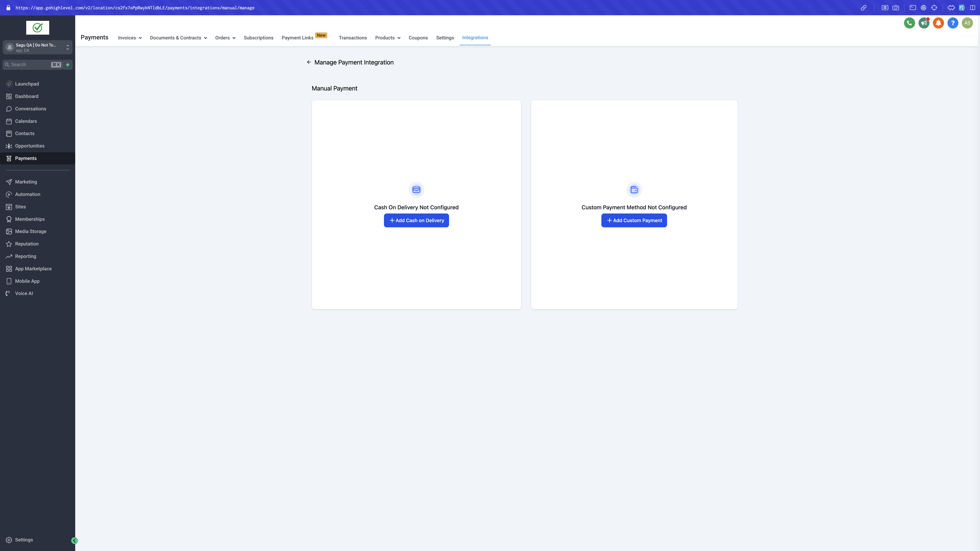Viewport: 980px width, 551px height.
Task: Click the back arrow beside Manage Payment Integration
Action: (309, 62)
